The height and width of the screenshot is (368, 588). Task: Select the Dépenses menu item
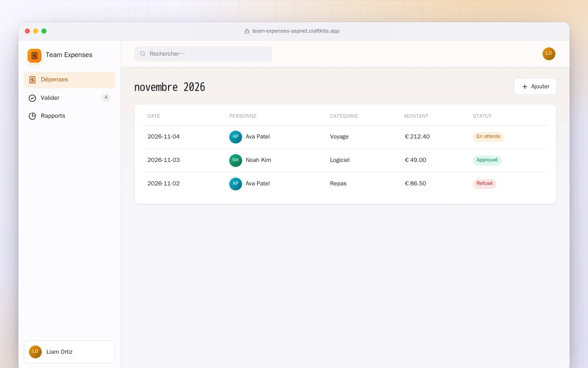[x=69, y=80]
